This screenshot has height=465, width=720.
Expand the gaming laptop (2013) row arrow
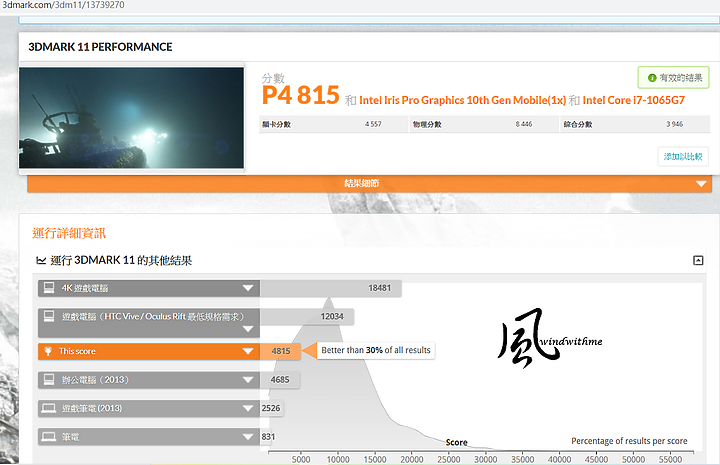248,408
